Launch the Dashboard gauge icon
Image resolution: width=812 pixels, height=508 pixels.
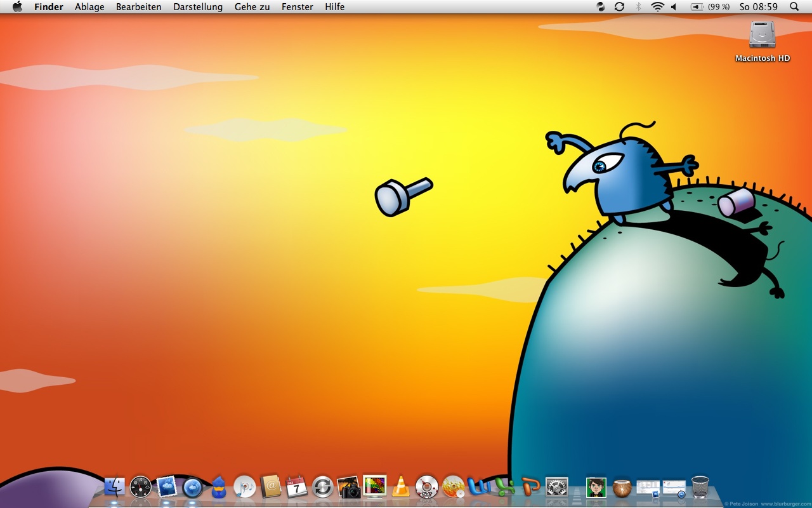pyautogui.click(x=140, y=487)
